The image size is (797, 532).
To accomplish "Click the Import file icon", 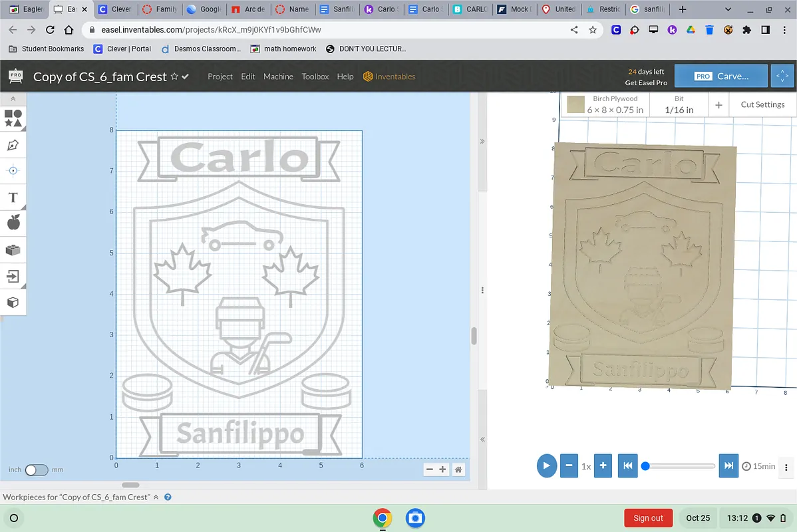I will (x=13, y=276).
